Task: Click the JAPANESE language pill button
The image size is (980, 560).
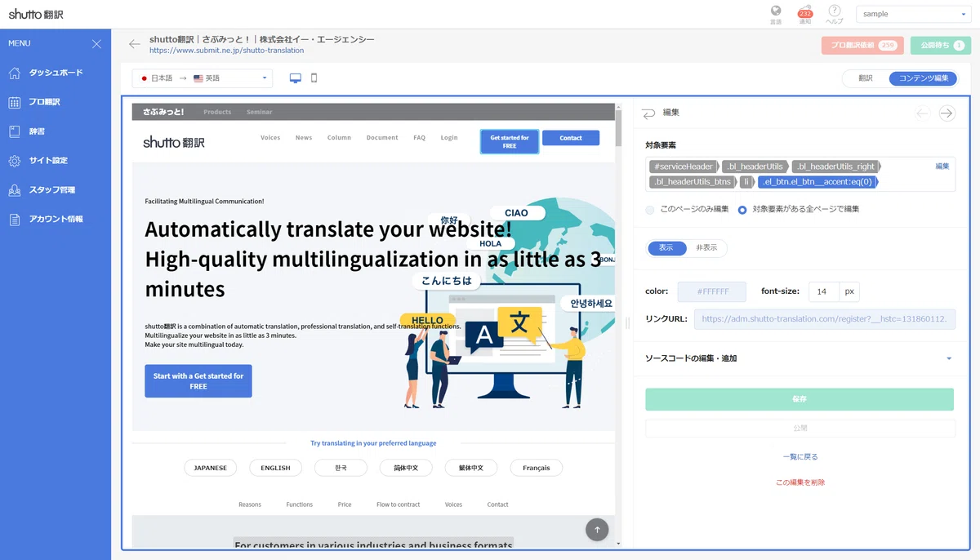Action: pyautogui.click(x=211, y=468)
